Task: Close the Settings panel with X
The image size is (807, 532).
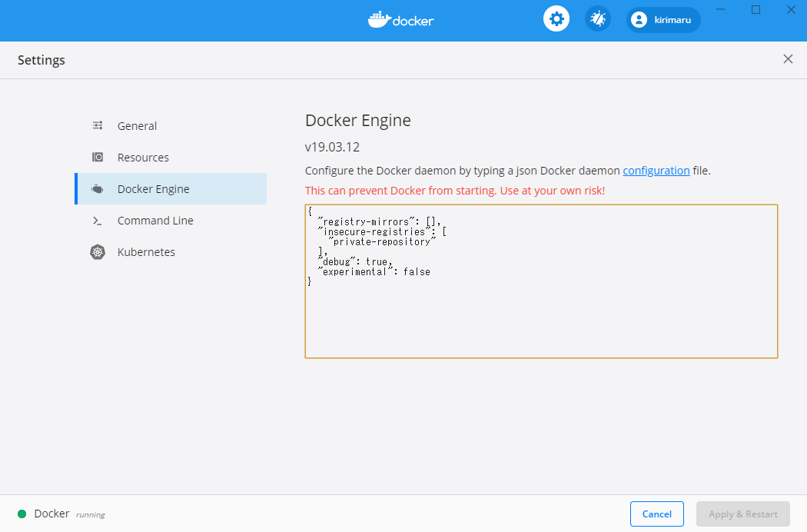Action: pos(788,58)
